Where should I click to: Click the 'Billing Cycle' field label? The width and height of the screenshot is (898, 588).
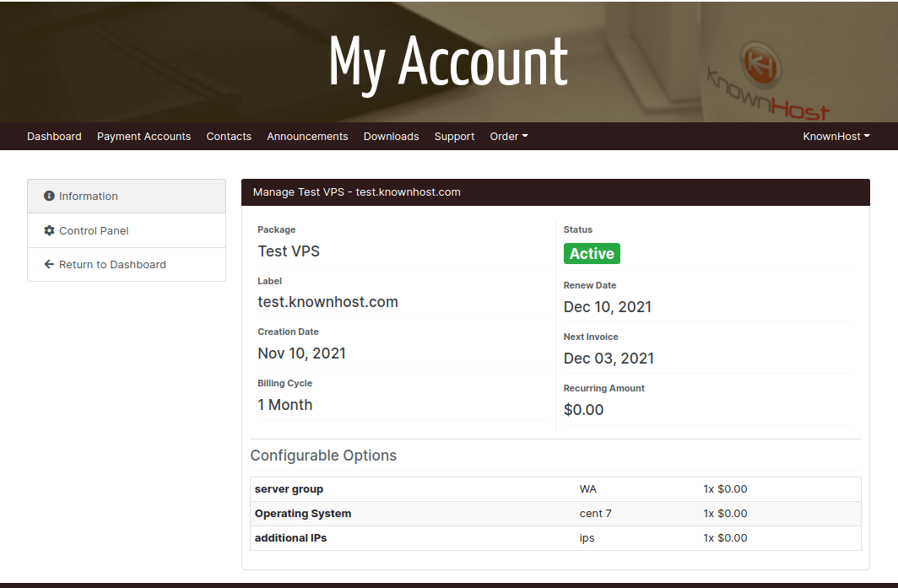coord(285,383)
